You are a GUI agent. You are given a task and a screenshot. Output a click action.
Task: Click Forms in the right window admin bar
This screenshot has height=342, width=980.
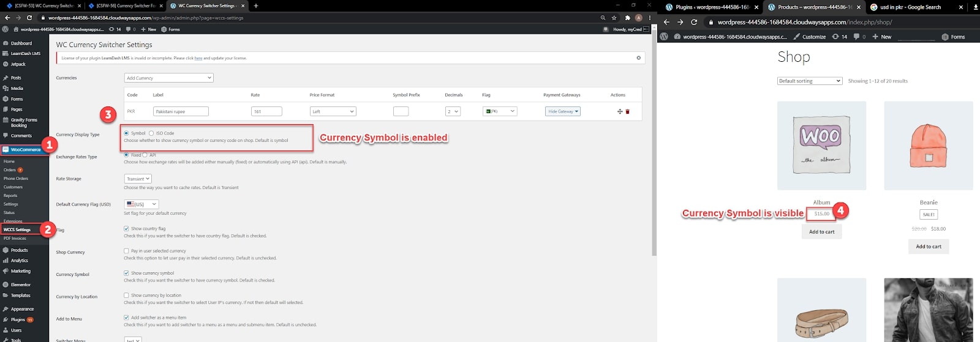coord(953,37)
